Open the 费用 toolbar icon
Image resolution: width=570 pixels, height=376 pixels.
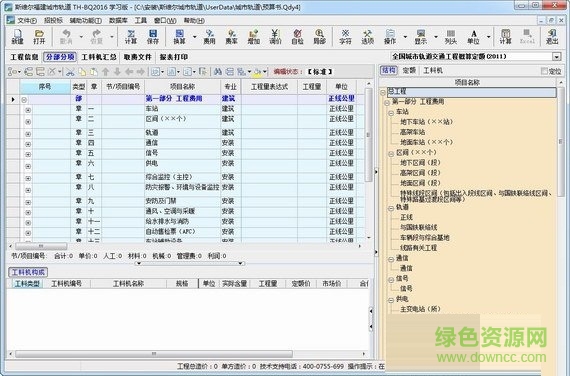point(209,37)
